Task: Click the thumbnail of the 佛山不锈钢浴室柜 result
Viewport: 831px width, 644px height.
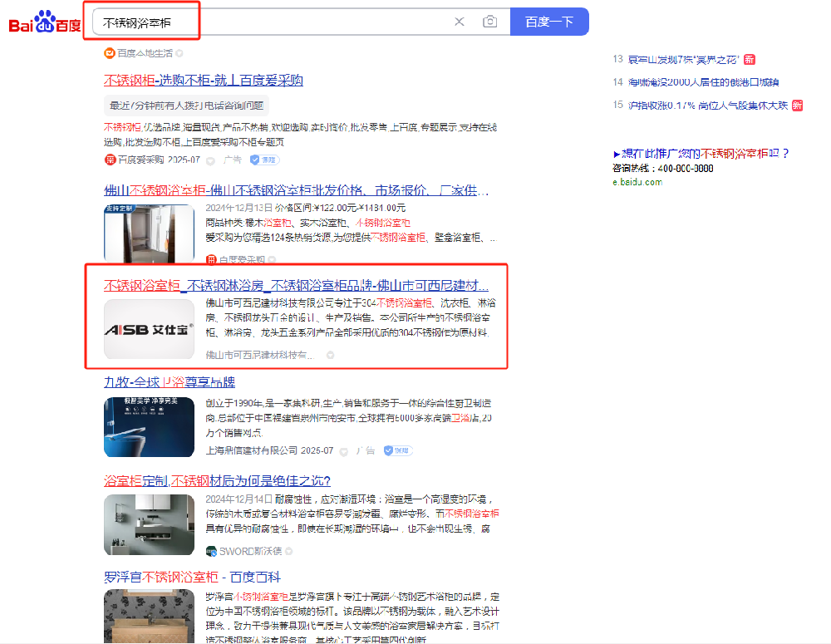Action: coord(149,234)
